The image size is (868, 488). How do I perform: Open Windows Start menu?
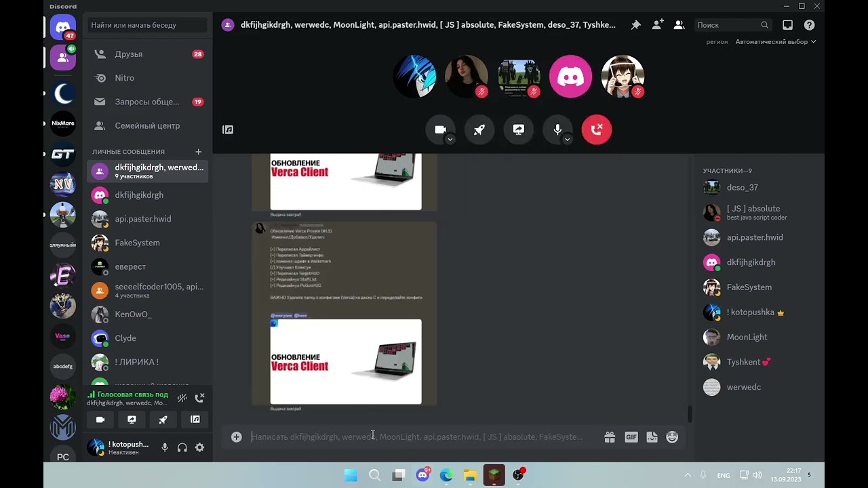[351, 475]
